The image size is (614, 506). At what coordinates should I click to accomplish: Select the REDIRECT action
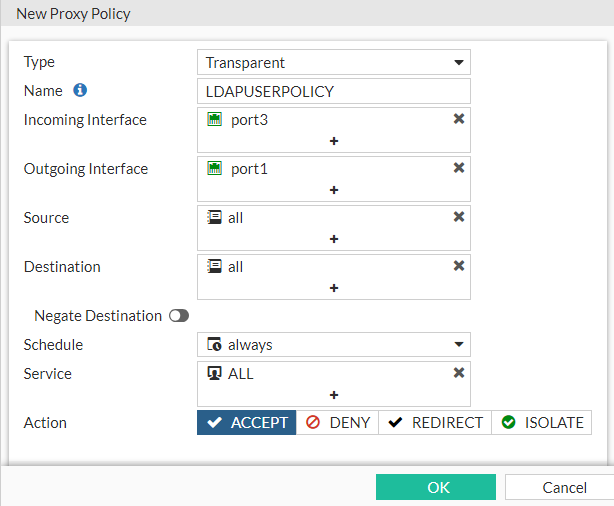[435, 423]
